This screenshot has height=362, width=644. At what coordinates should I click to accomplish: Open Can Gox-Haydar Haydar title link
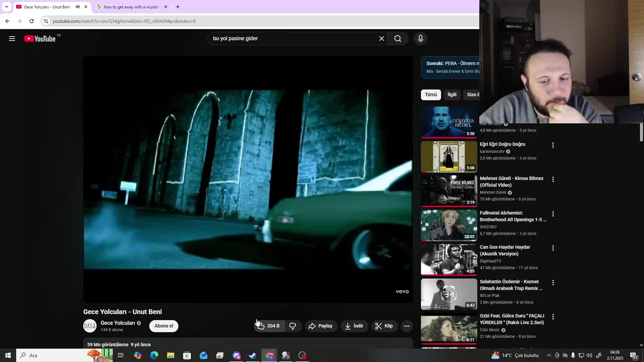coord(505,250)
